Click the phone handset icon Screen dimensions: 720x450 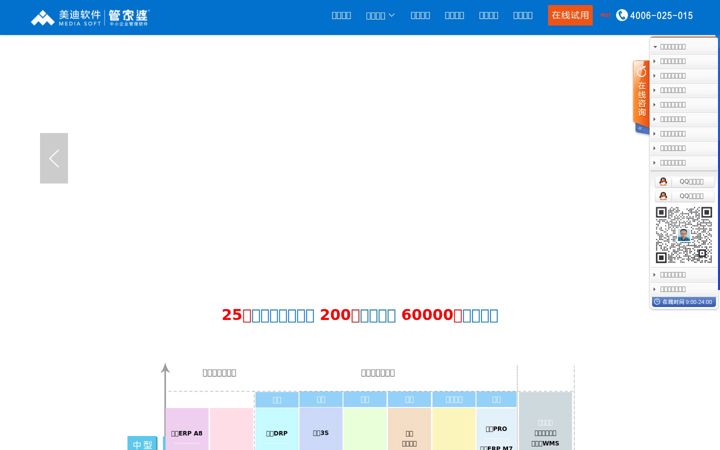621,15
